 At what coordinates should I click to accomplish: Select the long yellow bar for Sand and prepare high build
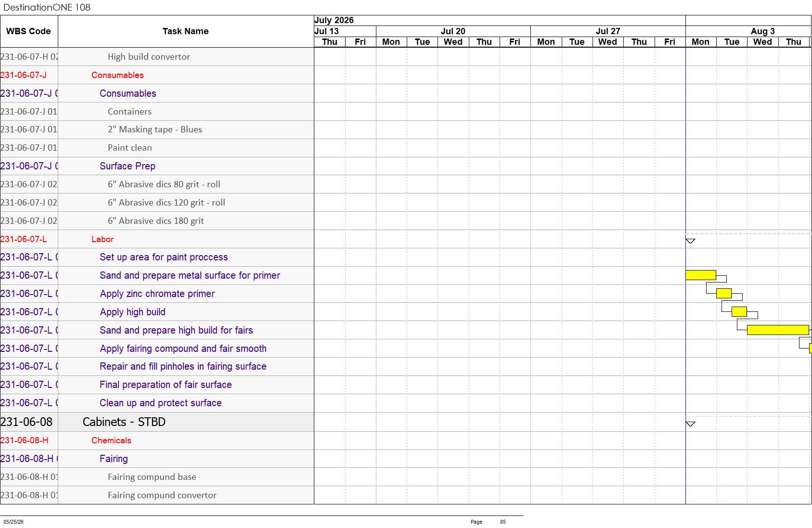click(778, 330)
